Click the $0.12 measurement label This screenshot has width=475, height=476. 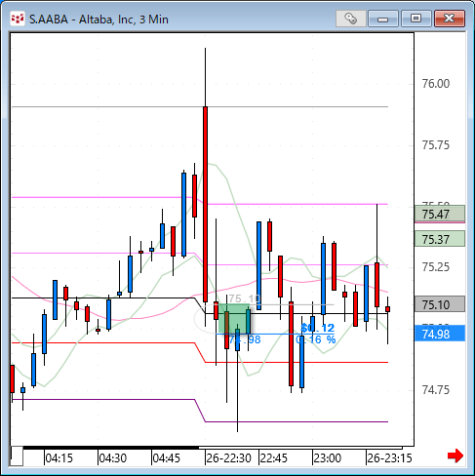318,328
